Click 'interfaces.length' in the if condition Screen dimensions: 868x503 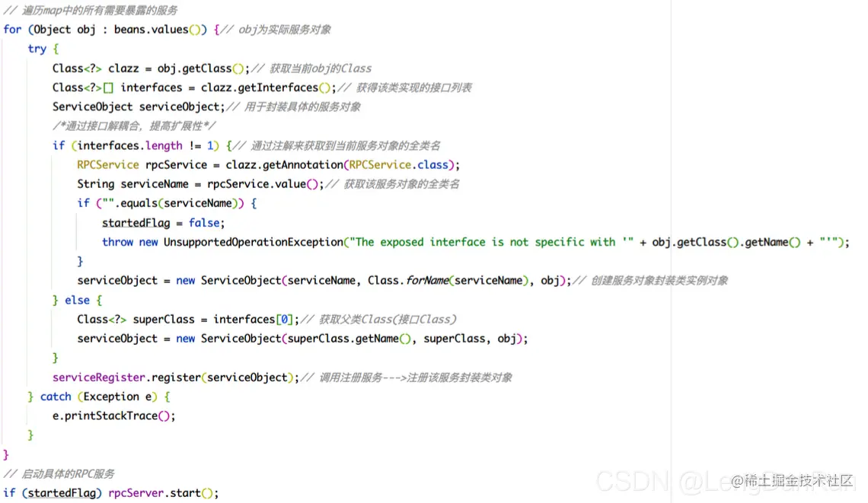click(129, 145)
